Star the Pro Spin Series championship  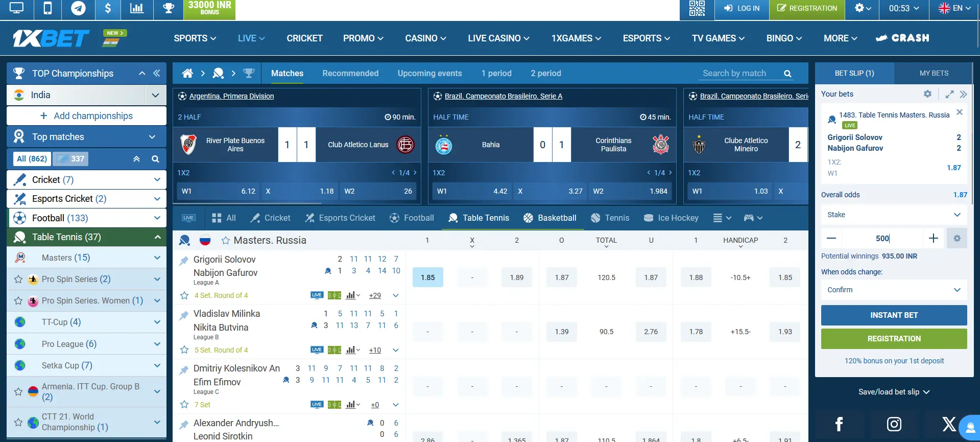(18, 280)
